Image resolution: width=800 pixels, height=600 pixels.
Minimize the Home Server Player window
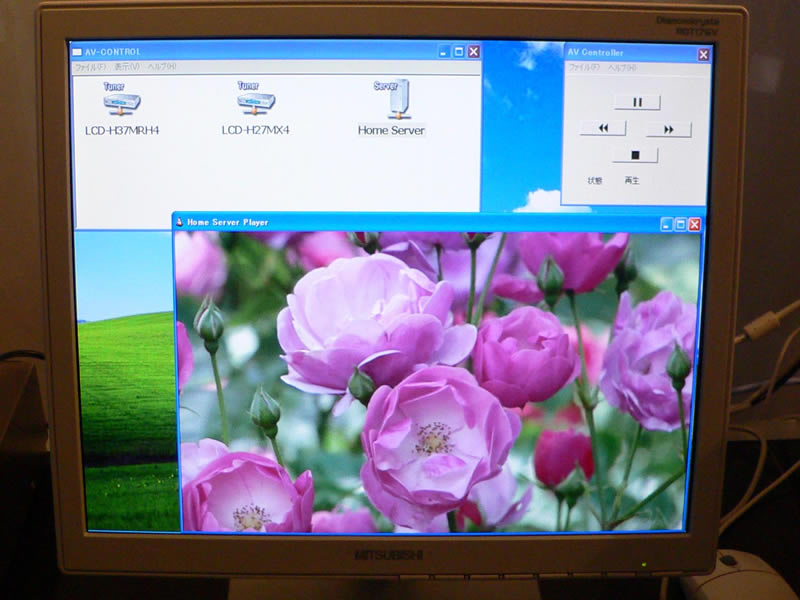coord(666,224)
